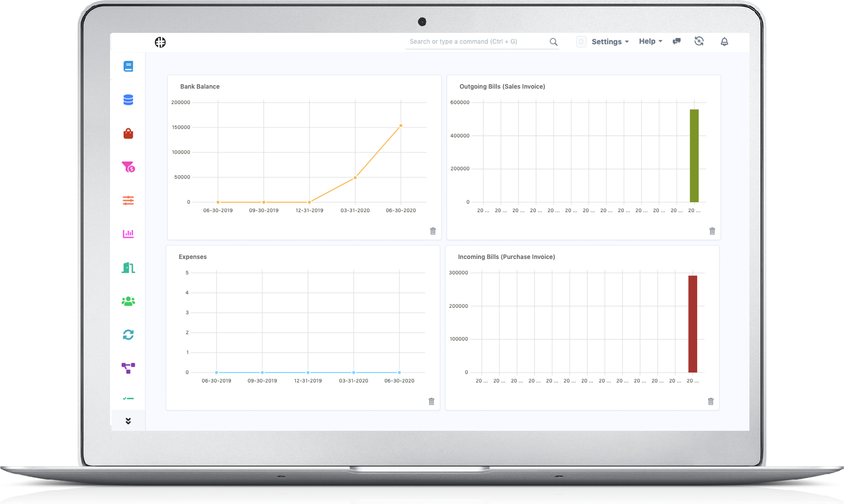Click the notification bell icon
Image resolution: width=844 pixels, height=504 pixels.
pos(724,41)
